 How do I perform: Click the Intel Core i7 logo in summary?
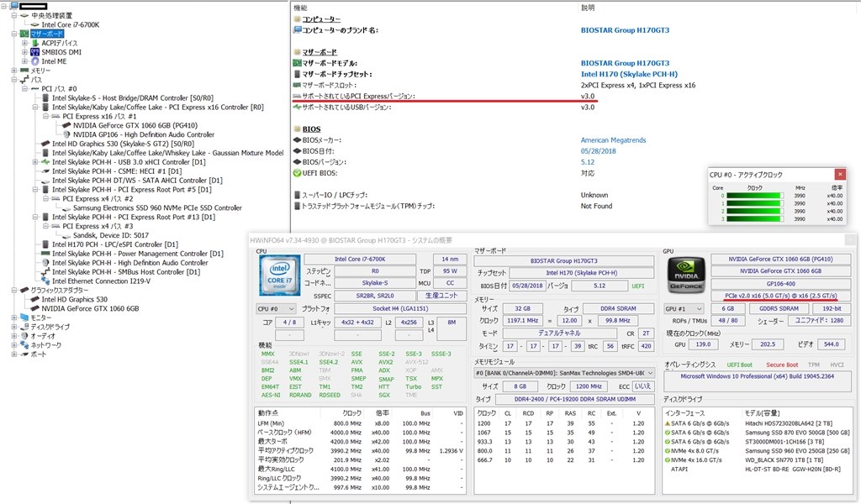(279, 275)
